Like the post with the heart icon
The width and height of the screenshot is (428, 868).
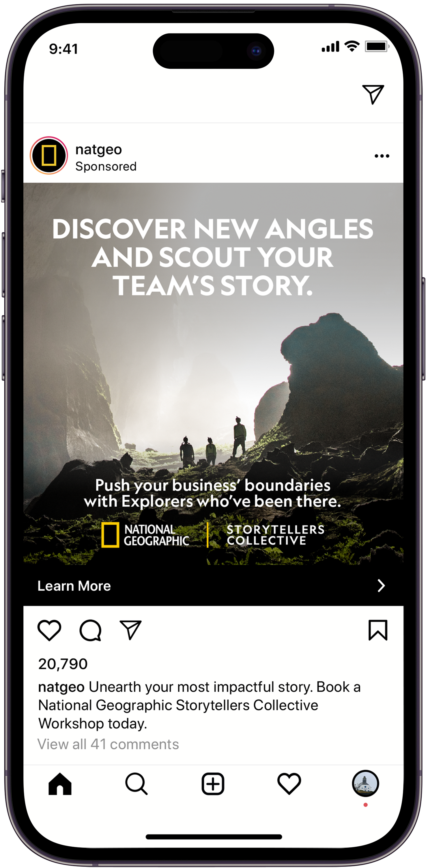coord(49,630)
